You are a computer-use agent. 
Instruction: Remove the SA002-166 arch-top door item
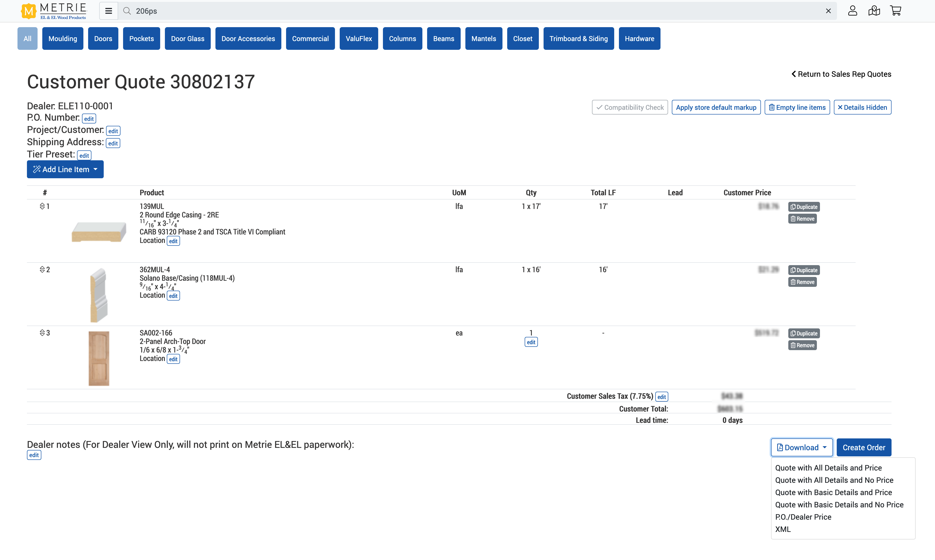pyautogui.click(x=802, y=345)
